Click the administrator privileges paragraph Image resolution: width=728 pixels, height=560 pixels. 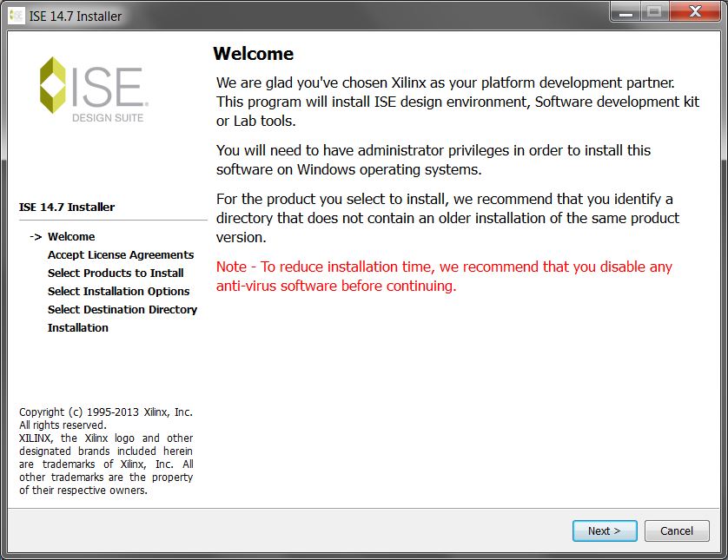point(433,160)
